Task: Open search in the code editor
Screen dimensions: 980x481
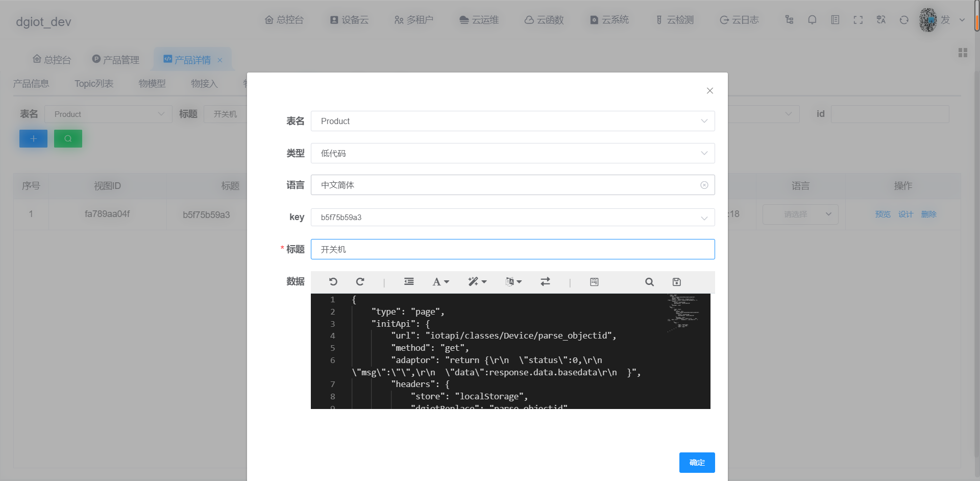Action: [x=649, y=282]
